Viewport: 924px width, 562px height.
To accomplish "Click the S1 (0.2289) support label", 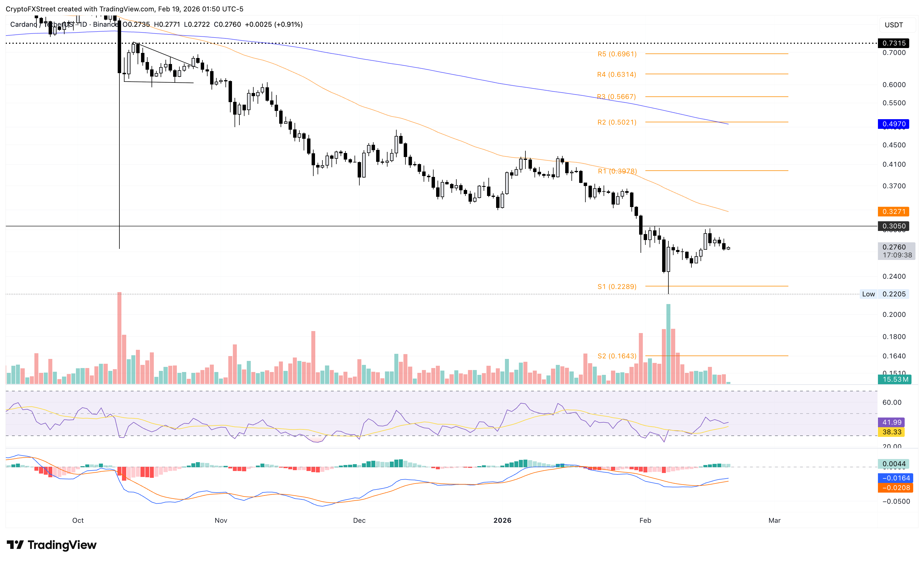I will tap(617, 287).
